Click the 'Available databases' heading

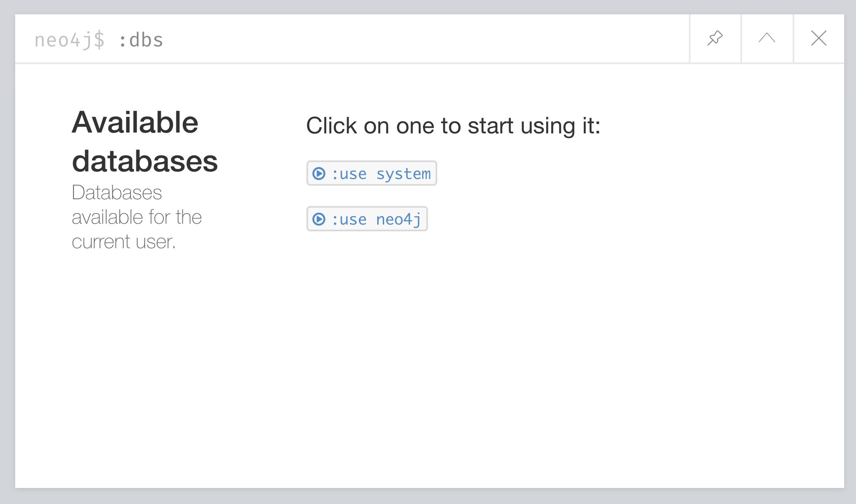(x=144, y=142)
